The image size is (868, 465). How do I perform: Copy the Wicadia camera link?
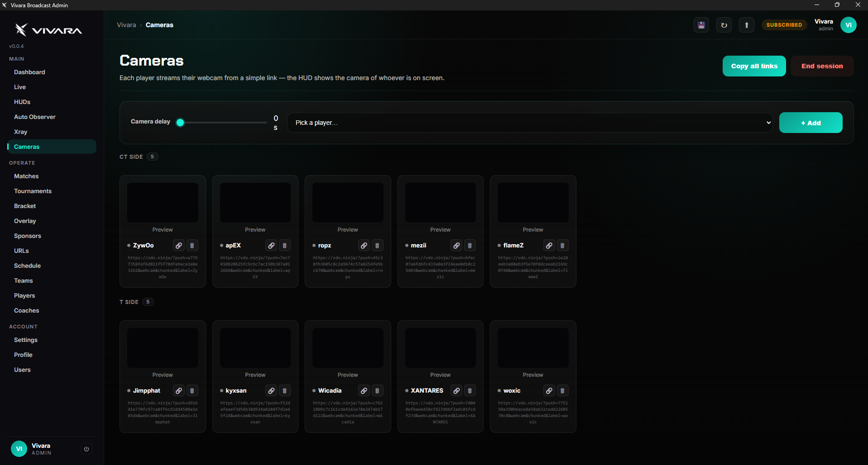[x=364, y=390]
